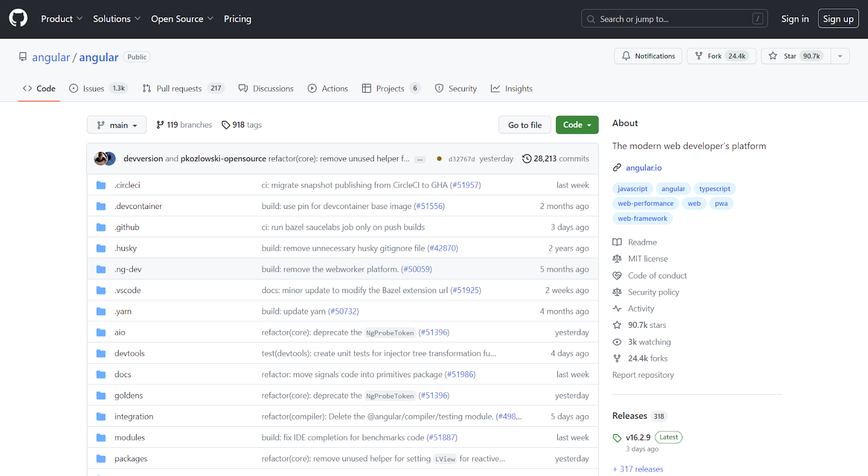The width and height of the screenshot is (868, 476).
Task: Open the main branch selector
Action: pos(117,125)
